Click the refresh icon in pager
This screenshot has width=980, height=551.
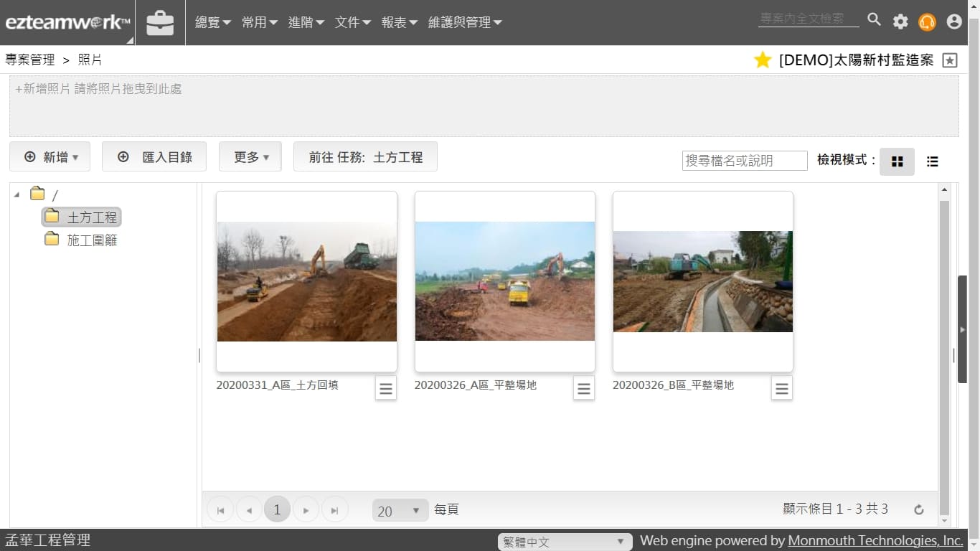tap(918, 510)
